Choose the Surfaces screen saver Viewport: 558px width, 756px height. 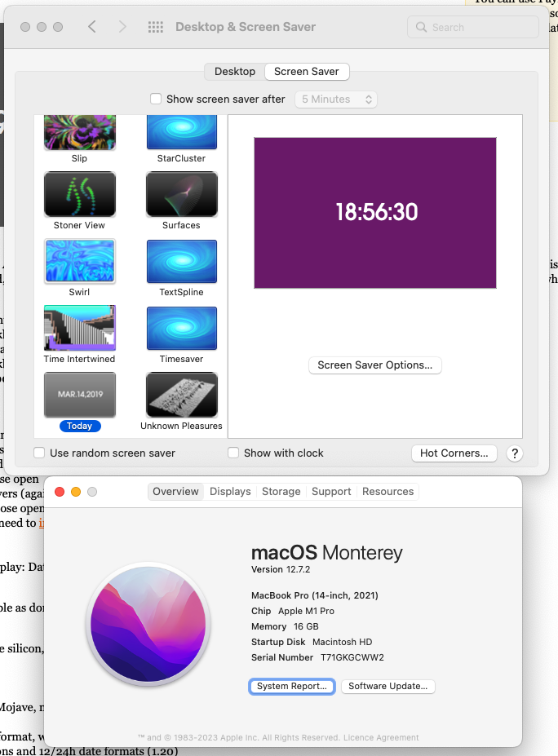(182, 194)
